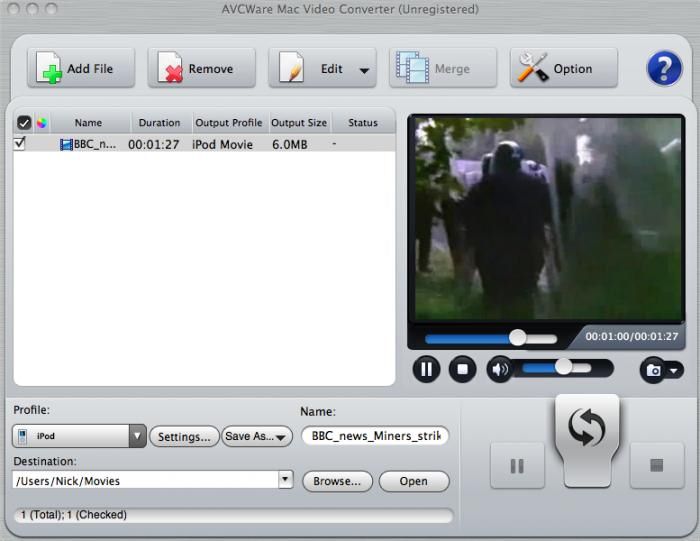Click the Add File toolbar button
This screenshot has width=700, height=541.
(81, 68)
